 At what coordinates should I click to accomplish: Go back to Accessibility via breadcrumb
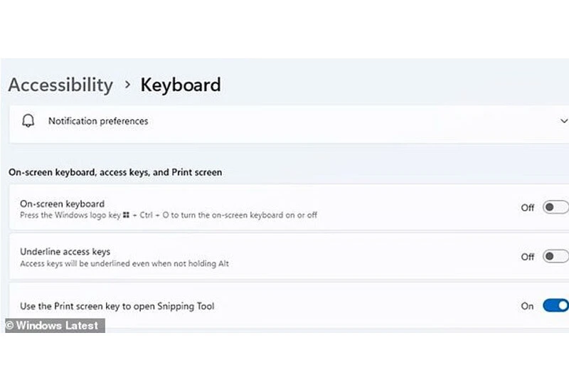click(x=60, y=85)
